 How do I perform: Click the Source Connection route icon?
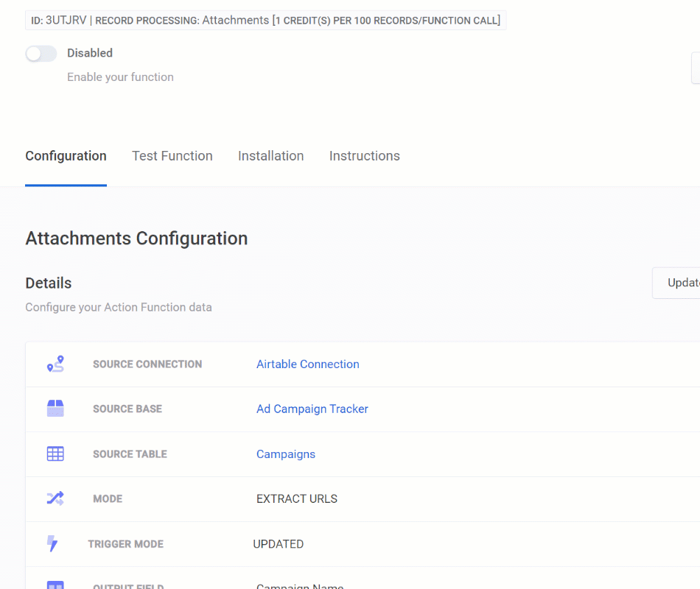click(55, 364)
